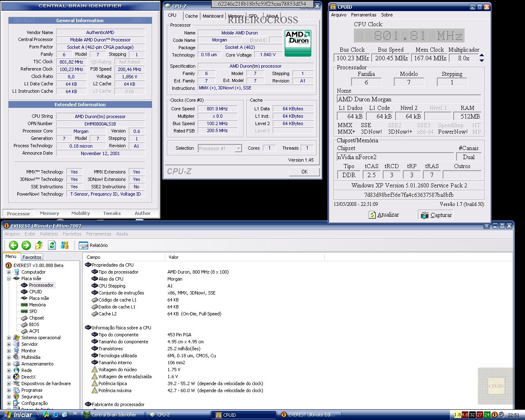Click the Iniciar start button
525x420 pixels.
pyautogui.click(x=19, y=415)
